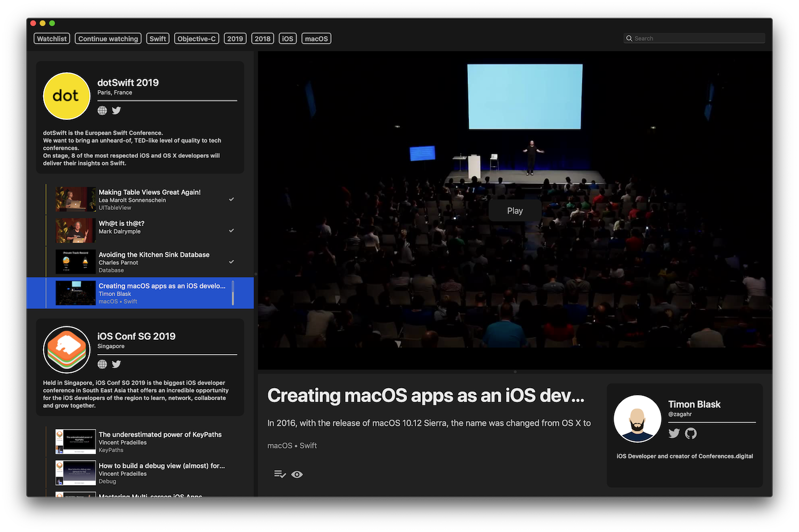Click the split divider handle below video

[x=515, y=372]
